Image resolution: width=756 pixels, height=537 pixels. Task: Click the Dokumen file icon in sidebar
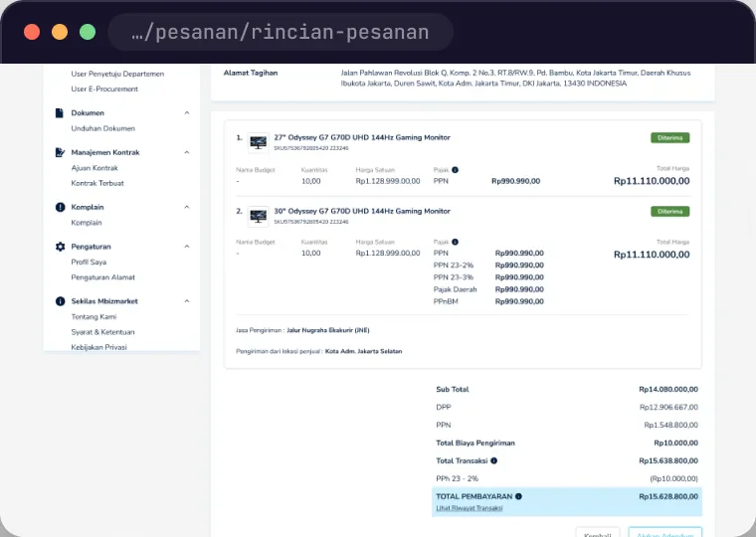(x=60, y=112)
